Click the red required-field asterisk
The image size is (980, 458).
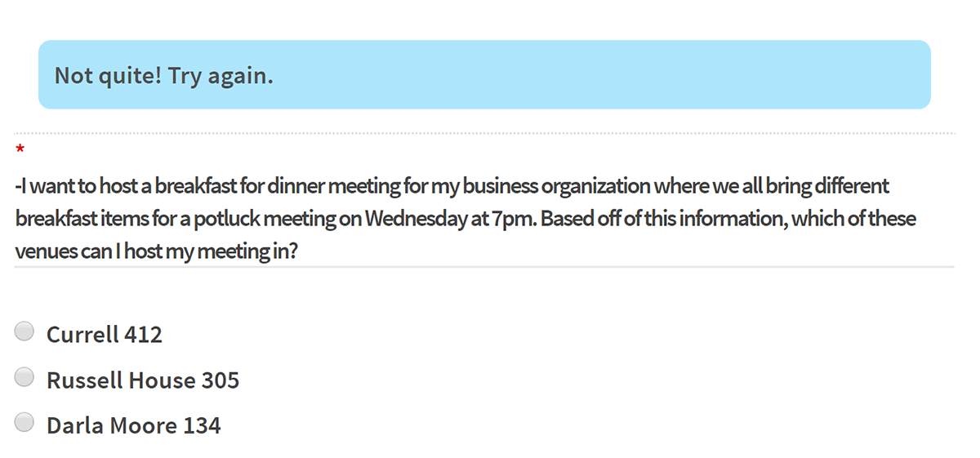[20, 150]
